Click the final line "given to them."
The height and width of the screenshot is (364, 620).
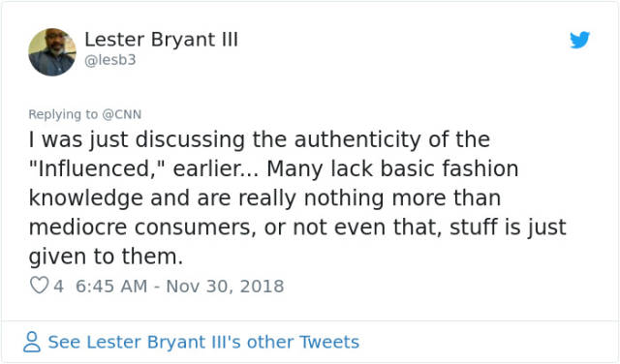pos(106,257)
